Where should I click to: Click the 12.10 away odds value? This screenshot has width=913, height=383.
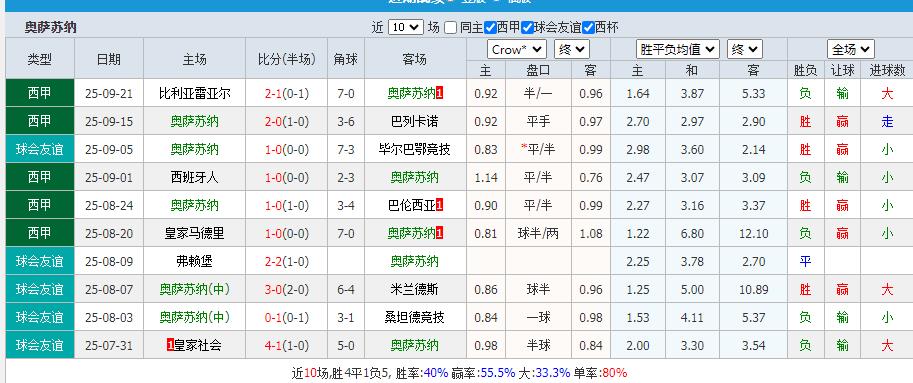[x=753, y=233]
